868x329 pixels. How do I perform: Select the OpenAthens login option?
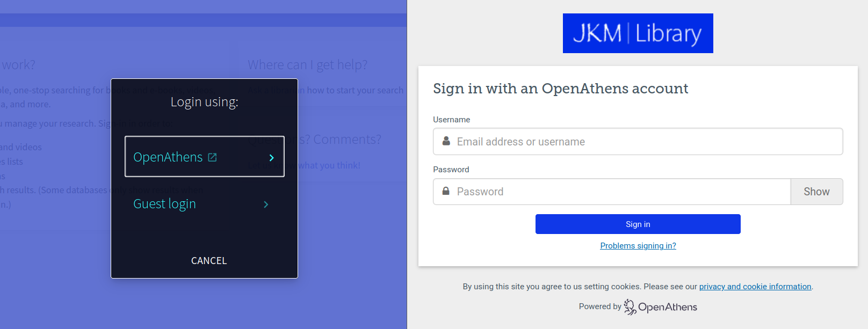(168, 157)
